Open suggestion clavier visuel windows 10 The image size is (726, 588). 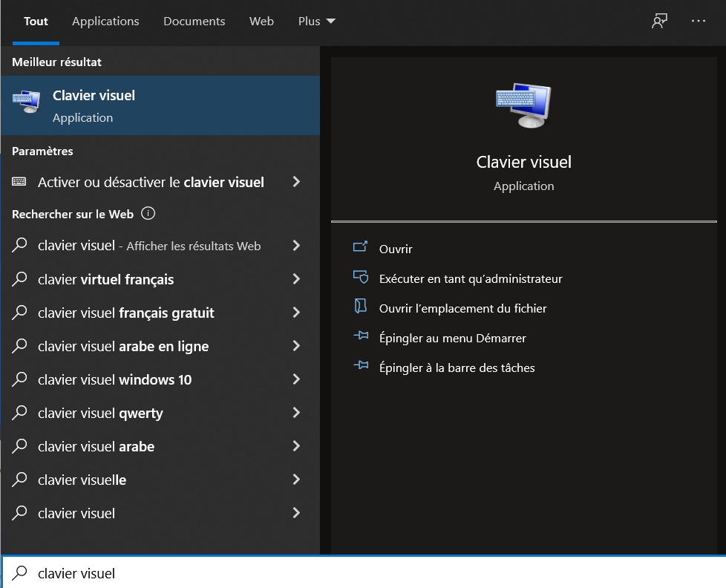click(x=160, y=379)
